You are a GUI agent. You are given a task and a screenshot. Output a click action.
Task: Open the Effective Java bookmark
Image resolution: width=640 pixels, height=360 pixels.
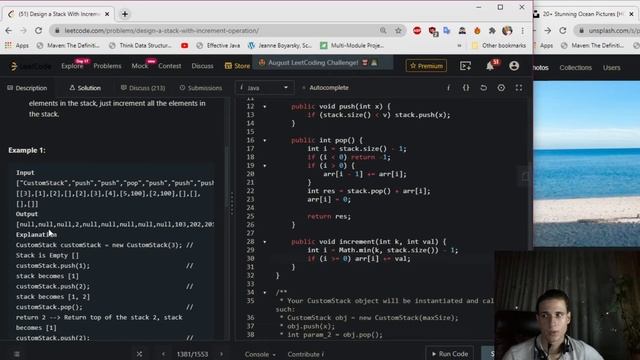tap(218, 46)
